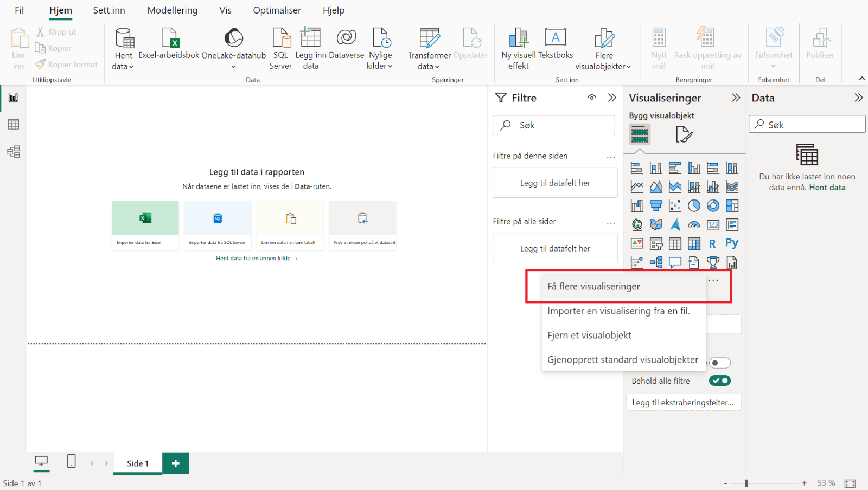Choose Importer en visualisering fra en fil

tap(624, 311)
